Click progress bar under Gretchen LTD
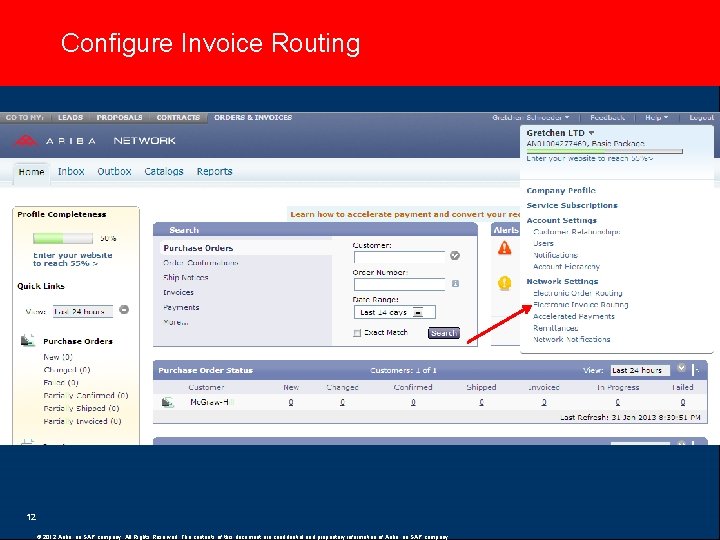720x540 pixels. (604, 151)
